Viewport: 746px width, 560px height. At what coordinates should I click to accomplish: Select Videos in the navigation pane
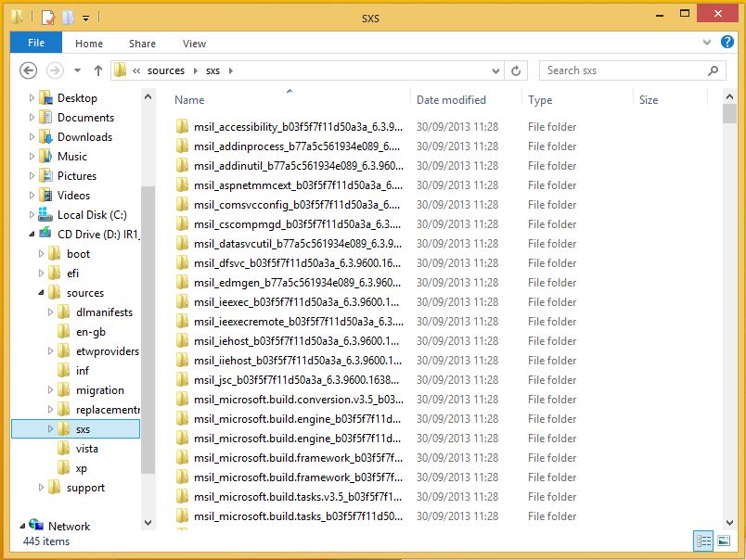73,196
